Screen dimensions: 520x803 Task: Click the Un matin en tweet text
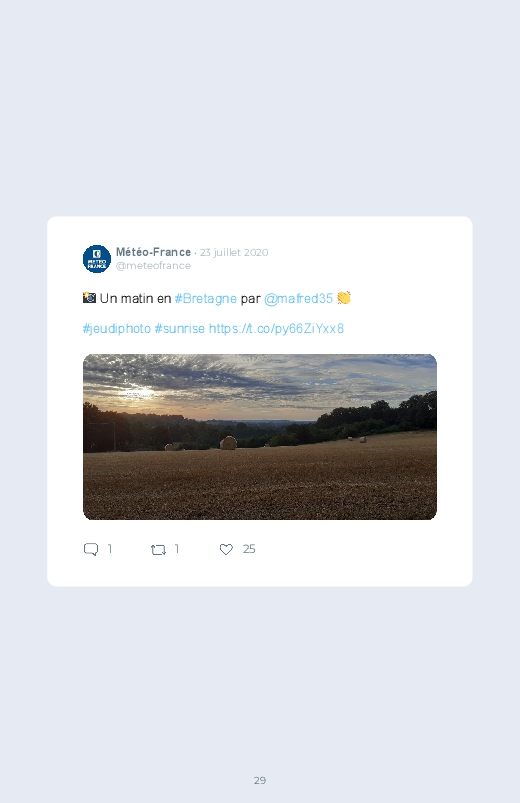[x=135, y=299]
